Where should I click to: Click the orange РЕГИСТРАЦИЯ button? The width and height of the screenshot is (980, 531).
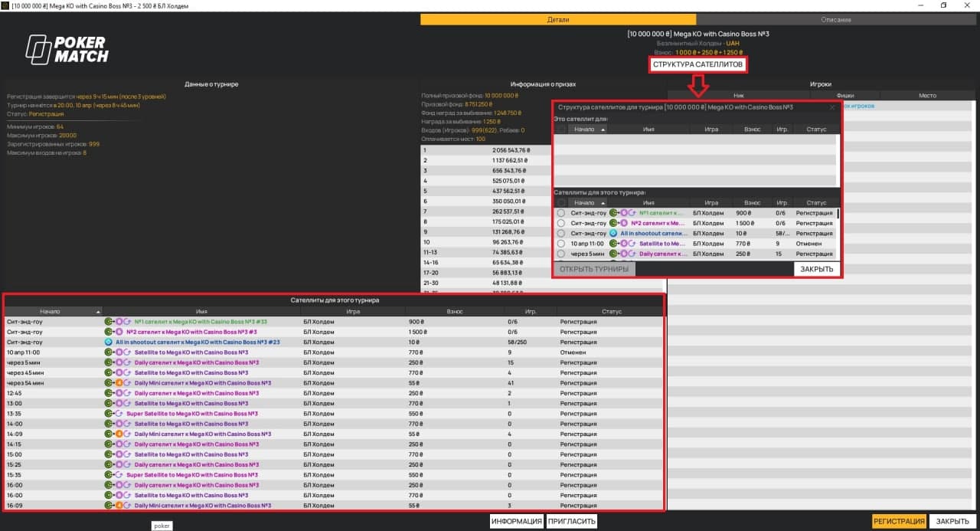900,522
